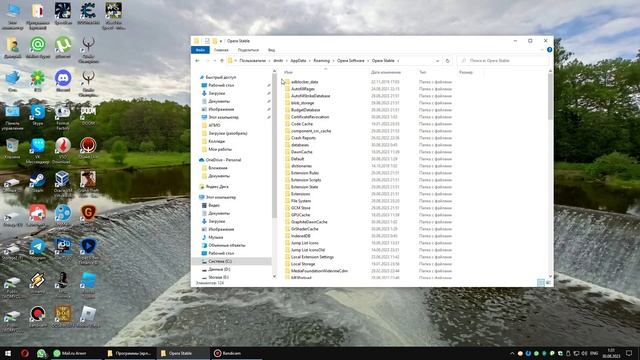This screenshot has height=360, width=640.
Task: Open the Control Panel desktop icon
Action: [x=12, y=117]
